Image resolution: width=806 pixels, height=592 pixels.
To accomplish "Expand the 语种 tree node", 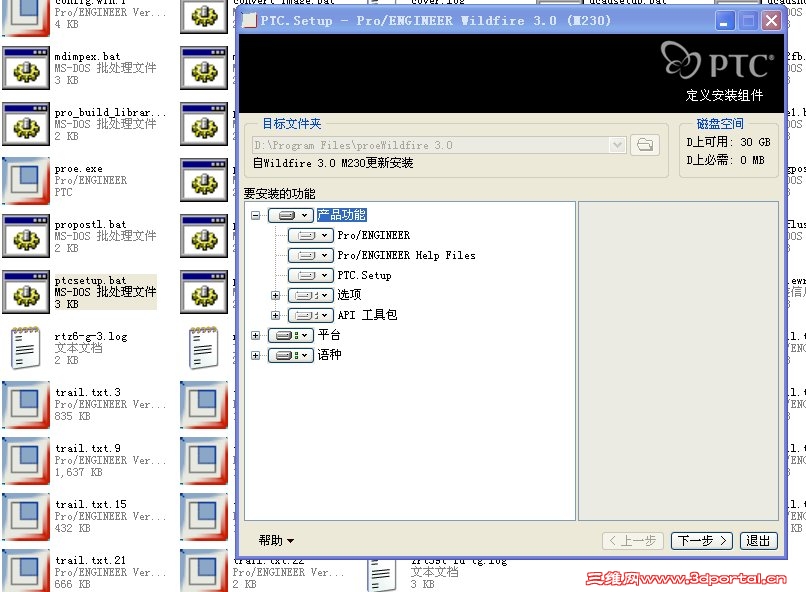I will pos(255,356).
